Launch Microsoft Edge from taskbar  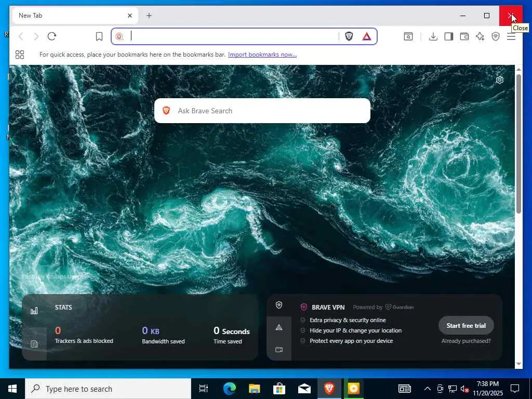229,389
